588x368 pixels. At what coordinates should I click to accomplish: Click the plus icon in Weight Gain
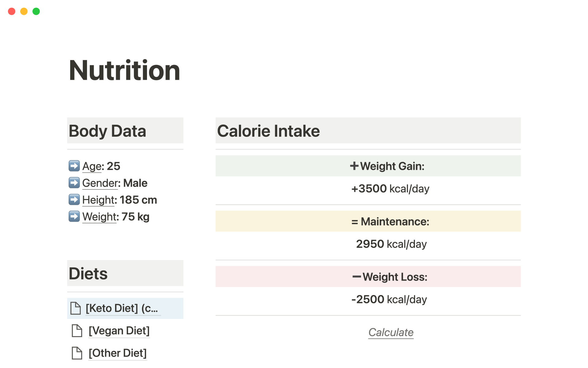(354, 166)
